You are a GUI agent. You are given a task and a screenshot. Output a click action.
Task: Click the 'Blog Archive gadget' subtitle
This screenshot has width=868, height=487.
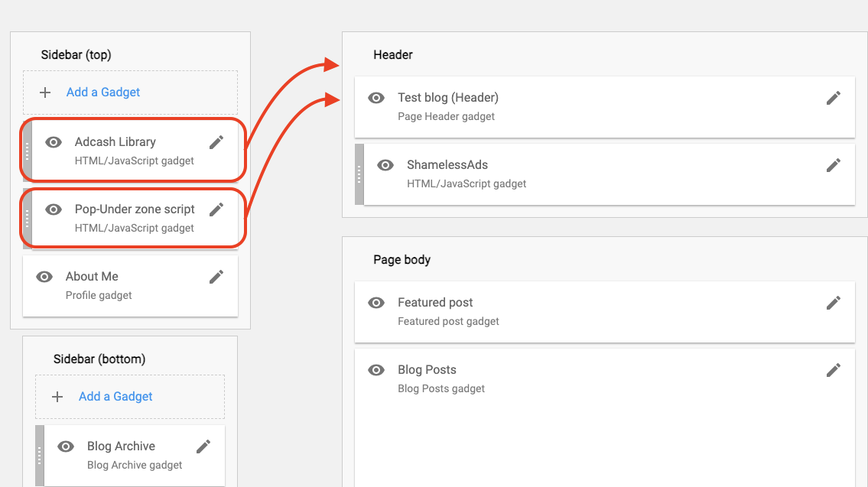[135, 465]
